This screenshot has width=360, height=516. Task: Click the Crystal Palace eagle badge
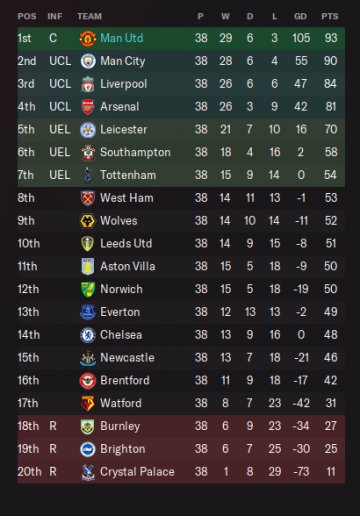[88, 472]
